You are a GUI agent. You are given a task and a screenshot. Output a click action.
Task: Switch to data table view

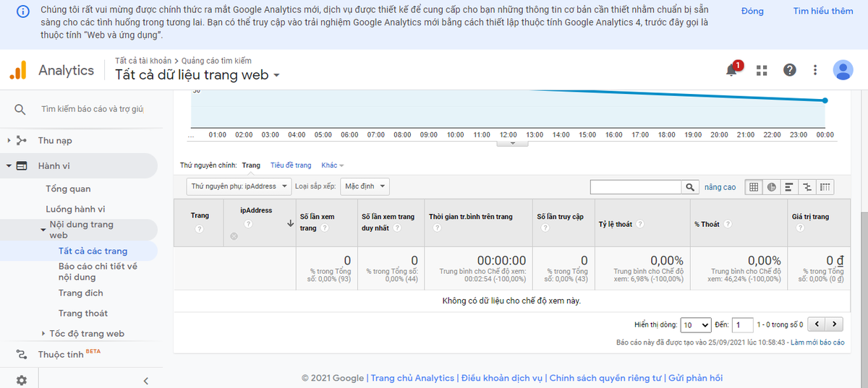754,186
